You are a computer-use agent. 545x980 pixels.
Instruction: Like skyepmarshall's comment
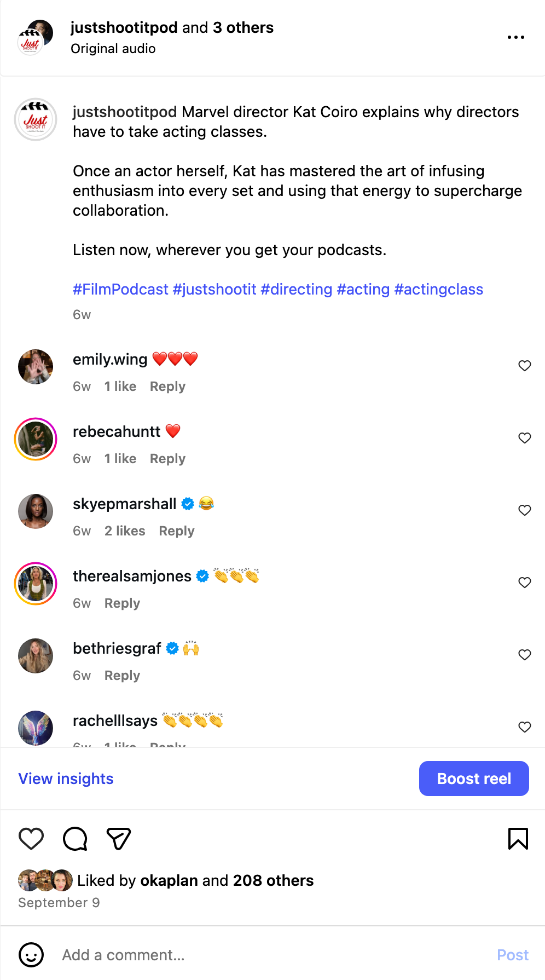524,510
